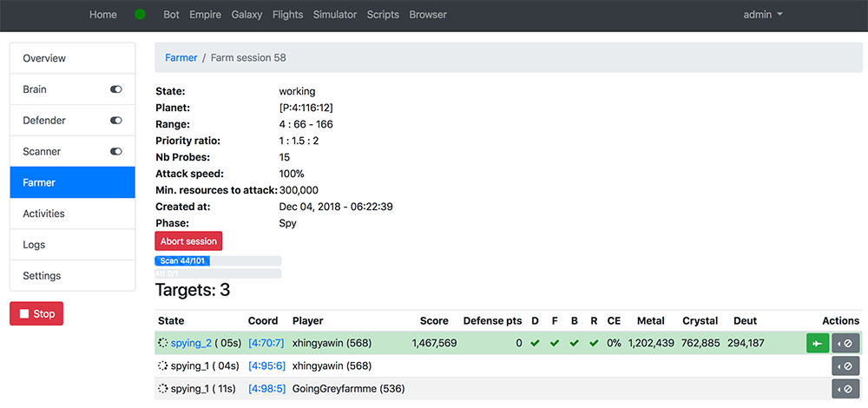Image resolution: width=868 pixels, height=408 pixels.
Task: Select Activities in the sidebar
Action: click(44, 214)
